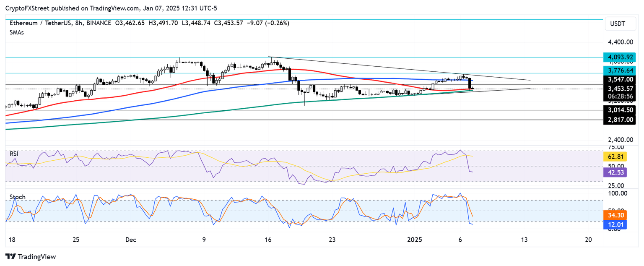The height and width of the screenshot is (266, 644).
Task: Toggle the 3,776.64 price level label
Action: click(x=620, y=70)
